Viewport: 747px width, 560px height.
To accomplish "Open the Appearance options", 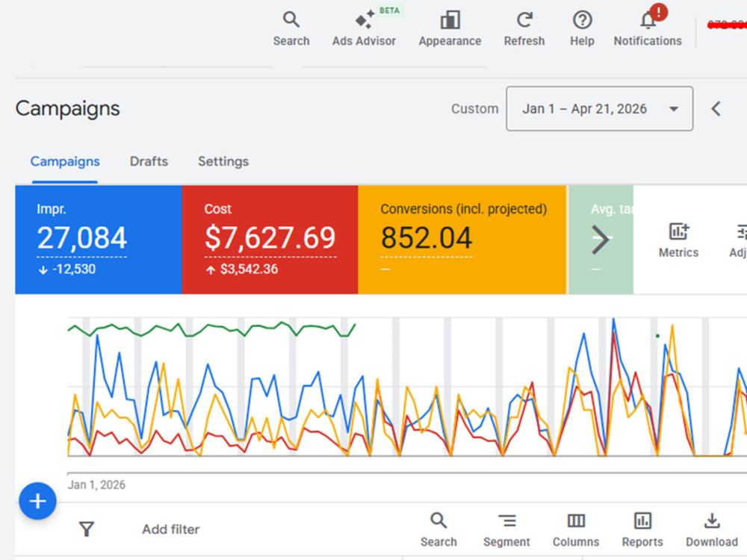I will coord(450,29).
